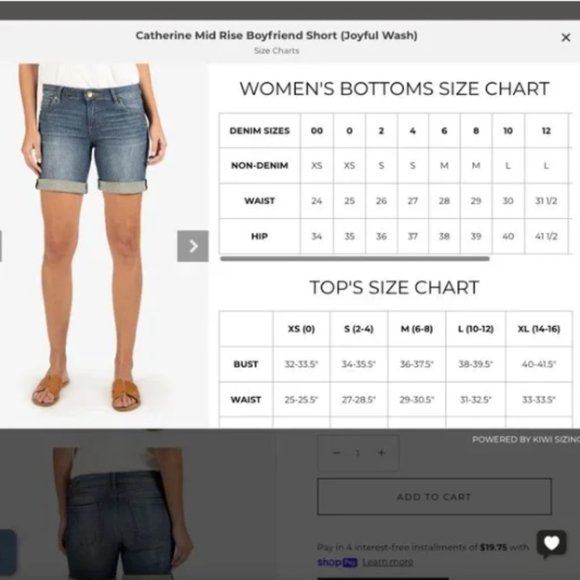Show next product image arrow
This screenshot has height=580, width=580.
193,246
